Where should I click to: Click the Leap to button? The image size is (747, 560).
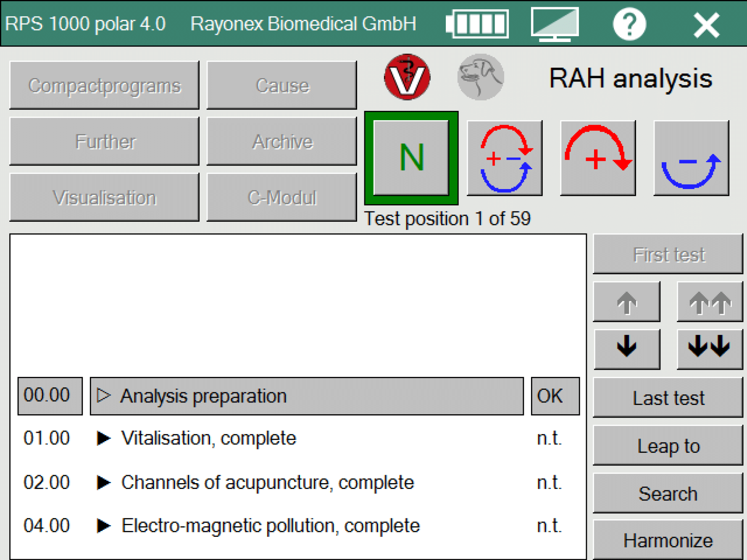pos(668,446)
